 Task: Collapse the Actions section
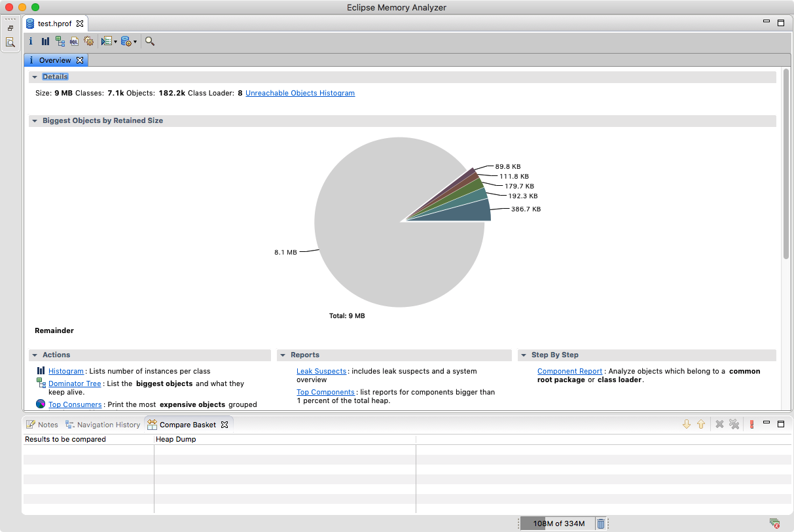[34, 355]
